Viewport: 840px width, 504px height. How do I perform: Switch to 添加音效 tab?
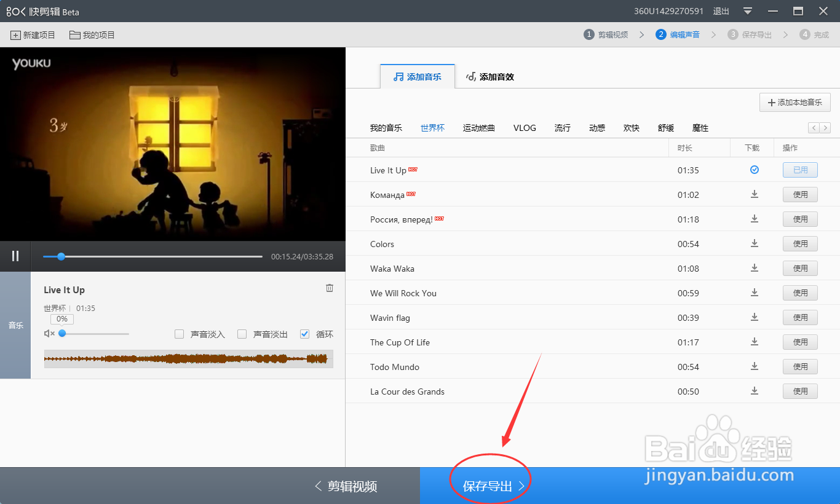tap(490, 77)
